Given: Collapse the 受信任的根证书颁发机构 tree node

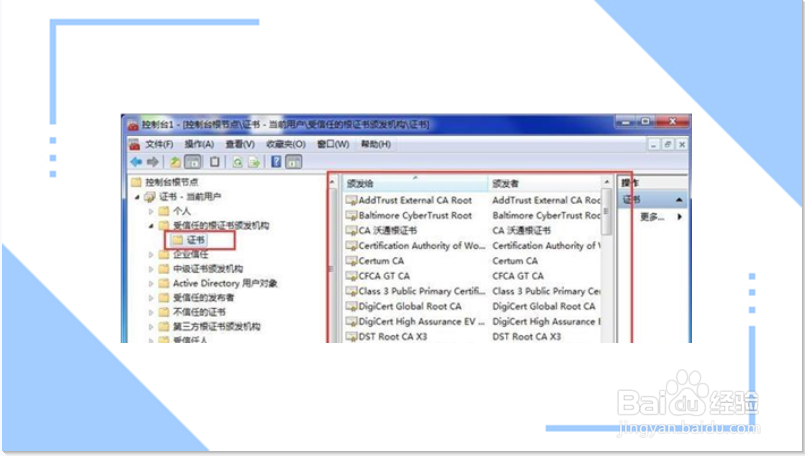Looking at the screenshot, I should click(x=151, y=225).
